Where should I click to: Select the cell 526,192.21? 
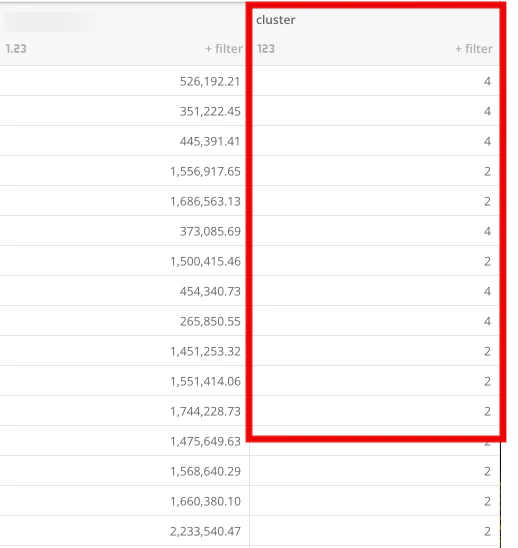210,81
